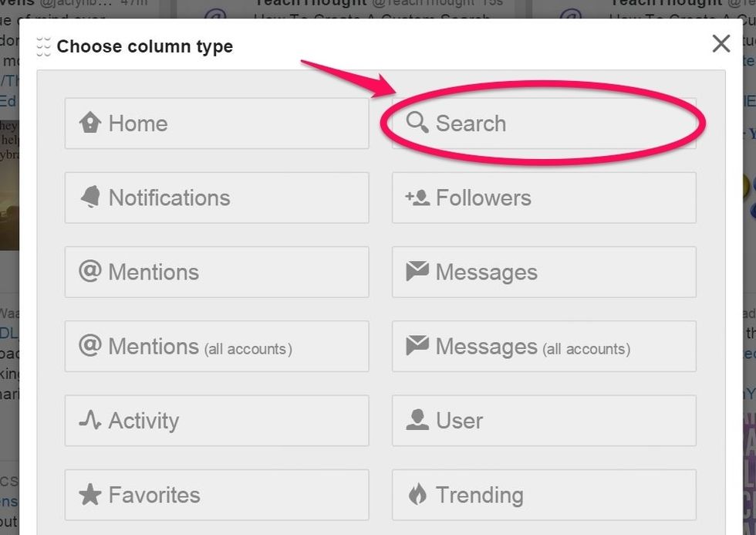The height and width of the screenshot is (535, 756).
Task: Close the Choose column type dialog
Action: pos(721,44)
